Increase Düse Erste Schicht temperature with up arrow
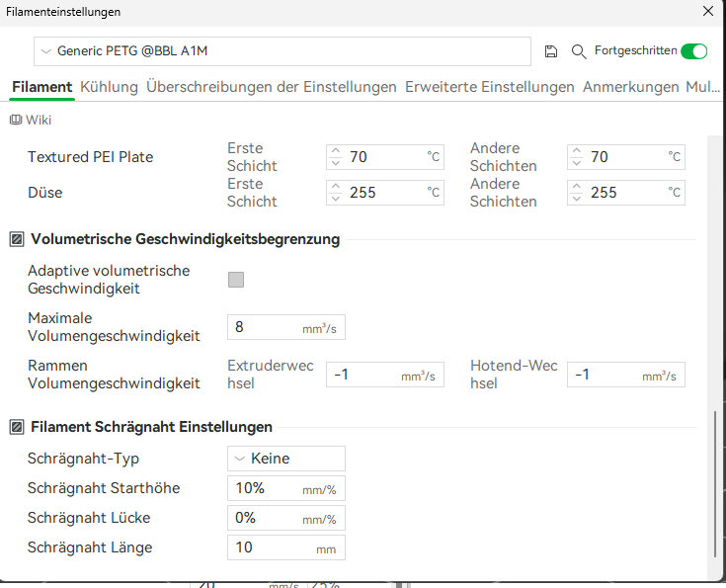Viewport: 726px width, 588px height. [x=336, y=187]
